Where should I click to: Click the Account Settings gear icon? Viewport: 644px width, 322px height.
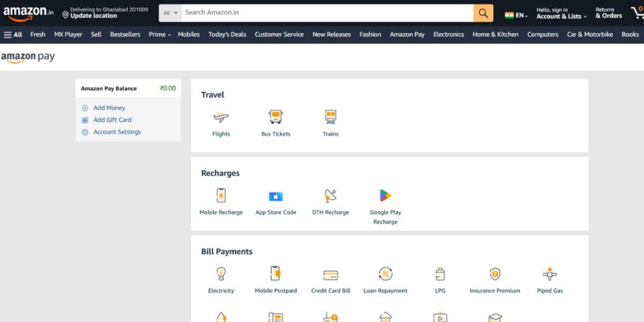coord(85,132)
